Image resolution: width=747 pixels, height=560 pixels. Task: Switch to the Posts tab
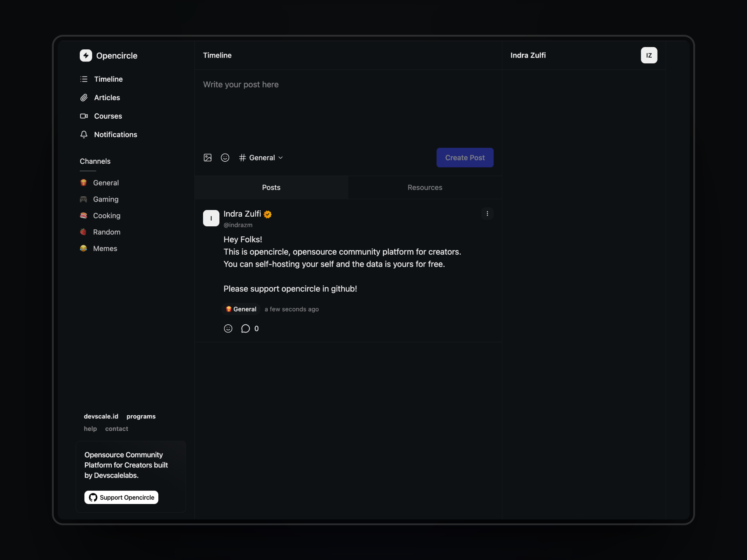(271, 187)
